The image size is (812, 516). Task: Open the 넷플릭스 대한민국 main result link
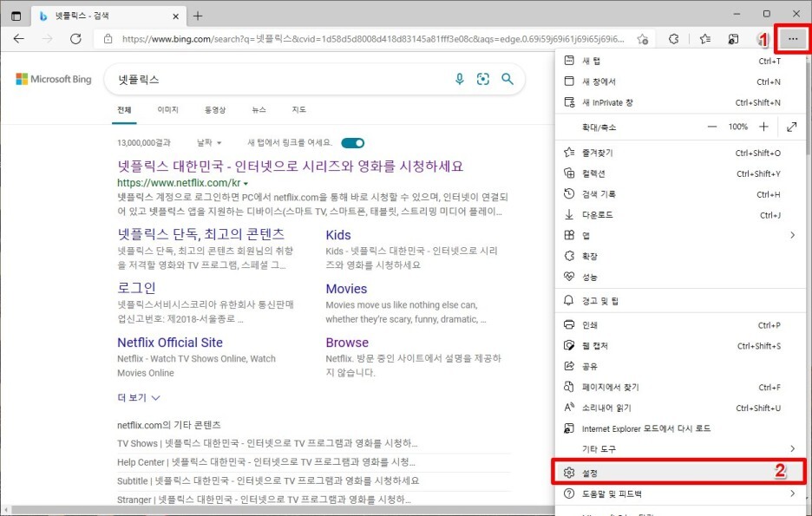(290, 167)
